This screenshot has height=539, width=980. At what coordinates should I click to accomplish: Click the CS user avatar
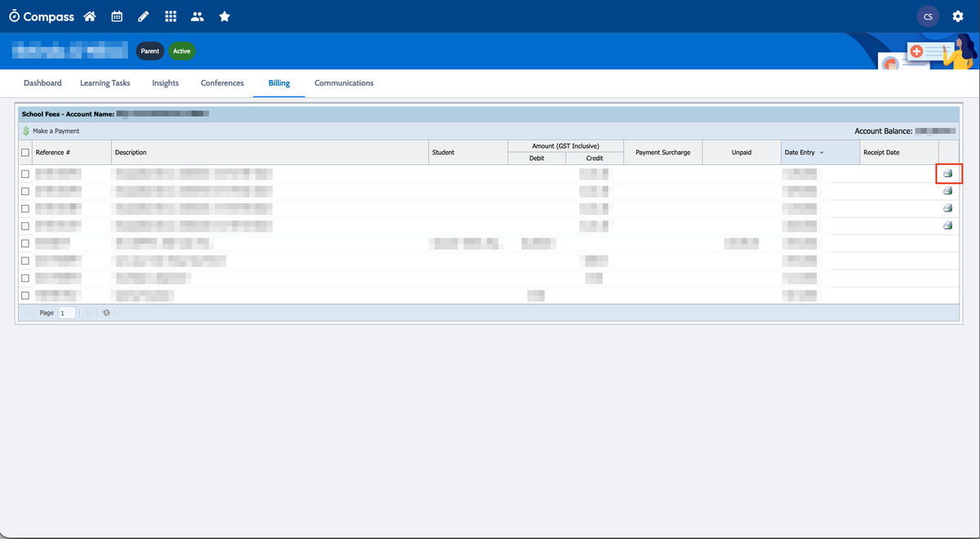coord(928,16)
